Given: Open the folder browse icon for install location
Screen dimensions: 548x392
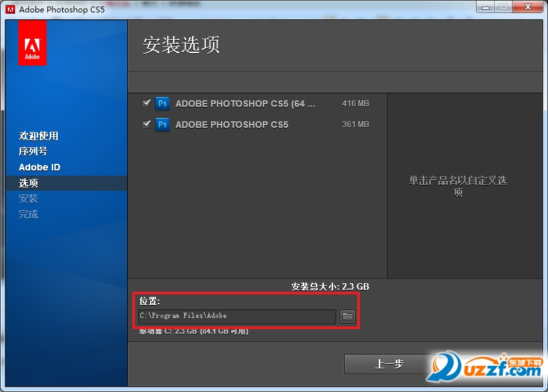Looking at the screenshot, I should (x=347, y=317).
